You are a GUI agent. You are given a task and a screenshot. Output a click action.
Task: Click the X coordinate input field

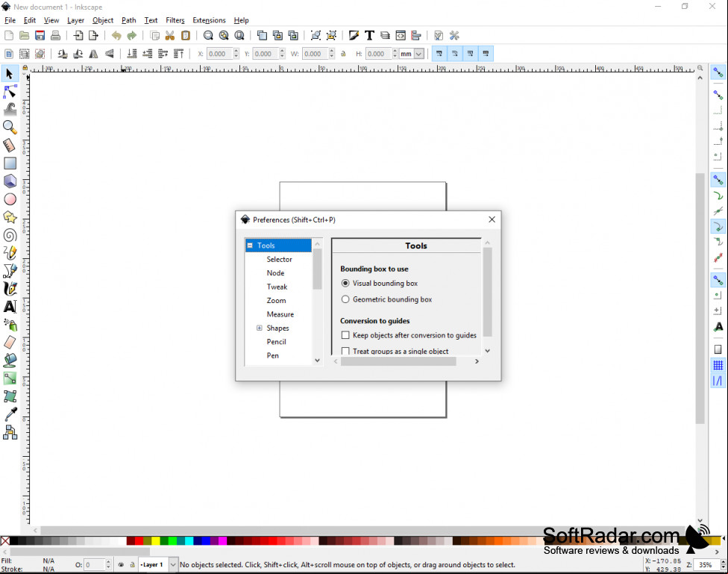click(x=219, y=54)
